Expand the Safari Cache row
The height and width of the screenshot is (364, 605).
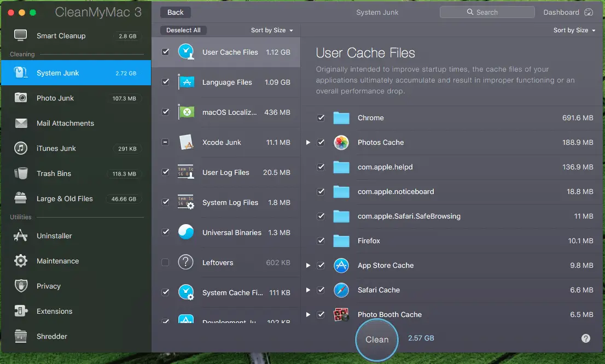[x=308, y=290]
